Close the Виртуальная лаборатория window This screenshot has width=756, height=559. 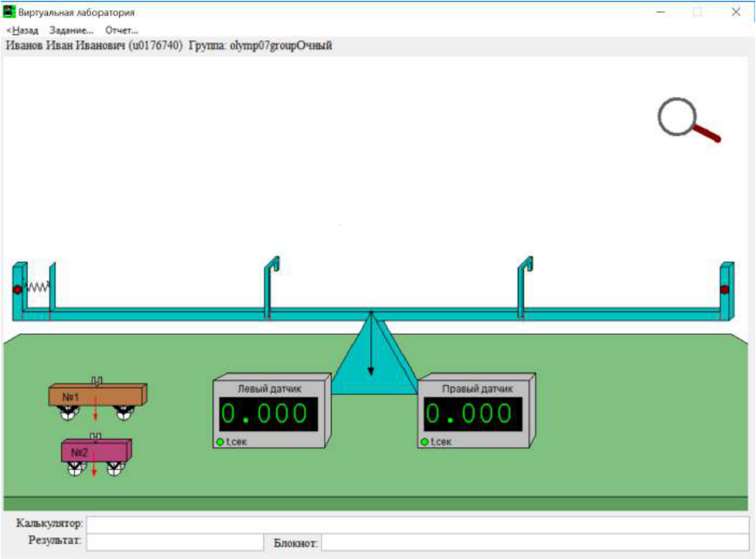pos(736,12)
